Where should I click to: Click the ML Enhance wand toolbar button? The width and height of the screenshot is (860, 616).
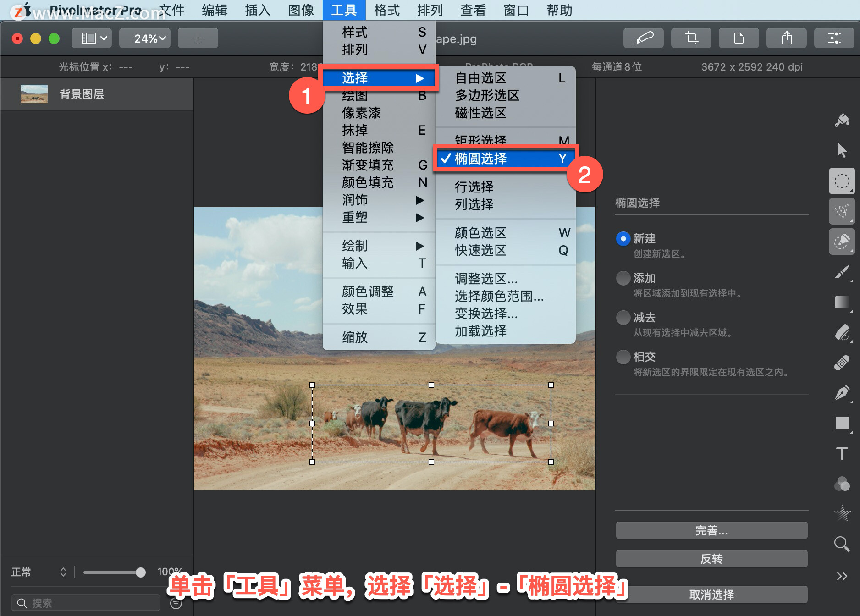643,38
